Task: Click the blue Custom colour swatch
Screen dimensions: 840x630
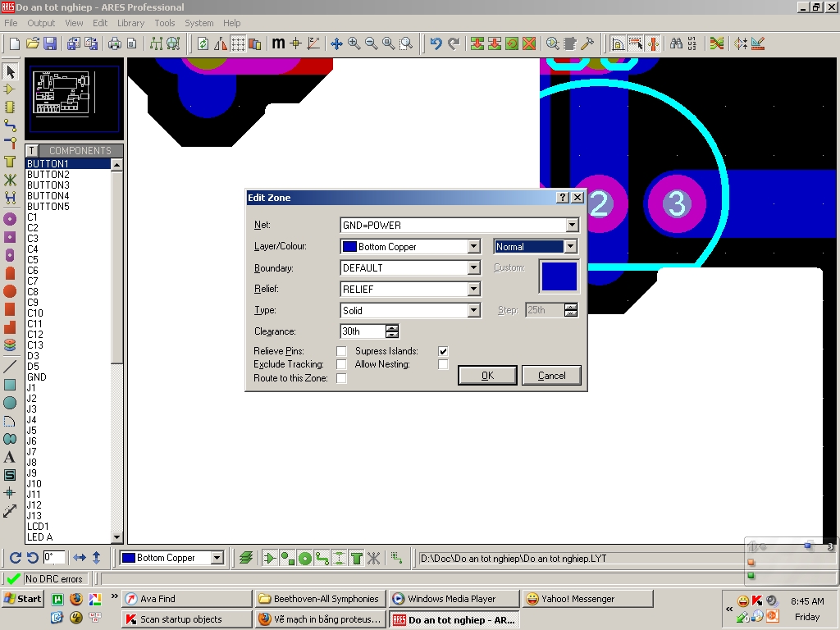Action: (x=558, y=276)
